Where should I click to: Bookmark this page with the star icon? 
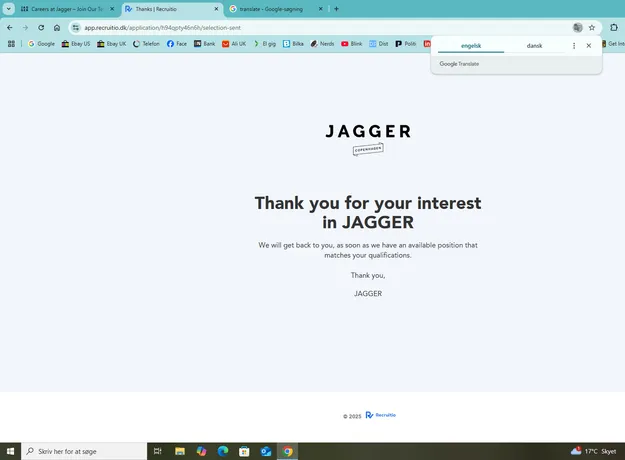point(592,28)
